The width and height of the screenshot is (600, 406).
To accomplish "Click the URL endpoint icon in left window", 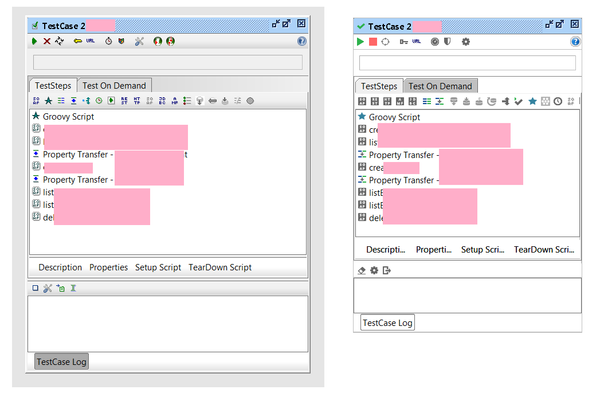I will coord(90,41).
